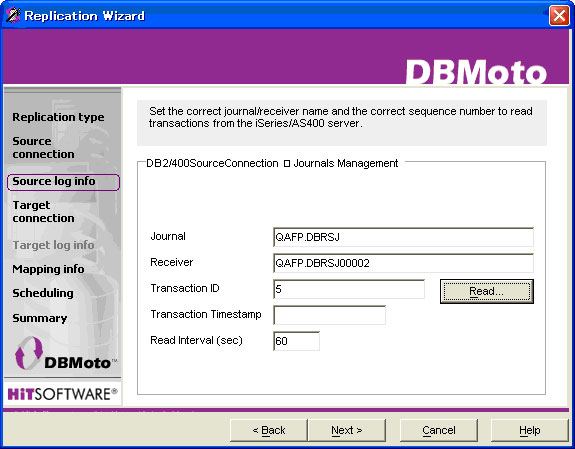The height and width of the screenshot is (449, 575).
Task: Proceed with the Next > button
Action: pyautogui.click(x=347, y=430)
